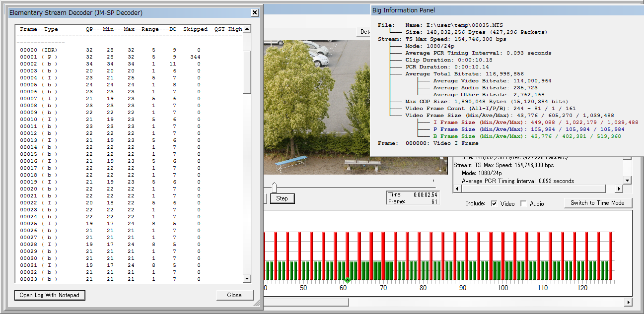The width and height of the screenshot is (644, 314).
Task: Click the green frame 61 position marker
Action: coord(348,281)
